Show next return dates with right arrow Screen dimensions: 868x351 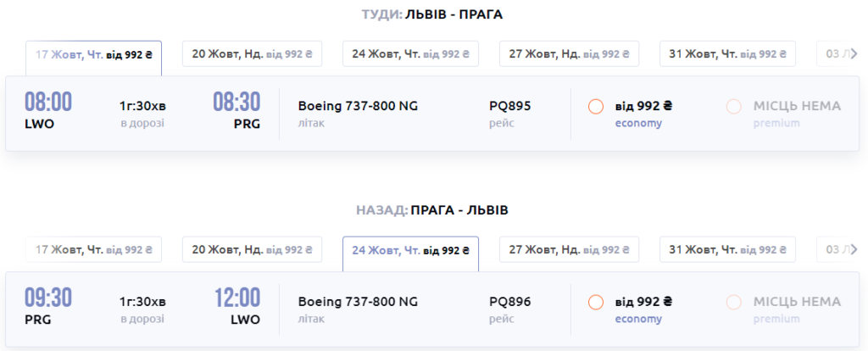pyautogui.click(x=854, y=250)
